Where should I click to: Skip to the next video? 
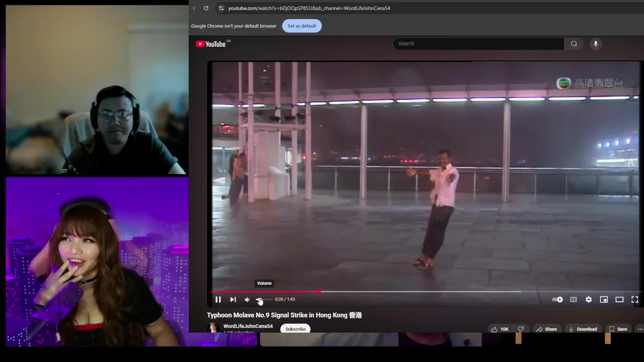233,300
